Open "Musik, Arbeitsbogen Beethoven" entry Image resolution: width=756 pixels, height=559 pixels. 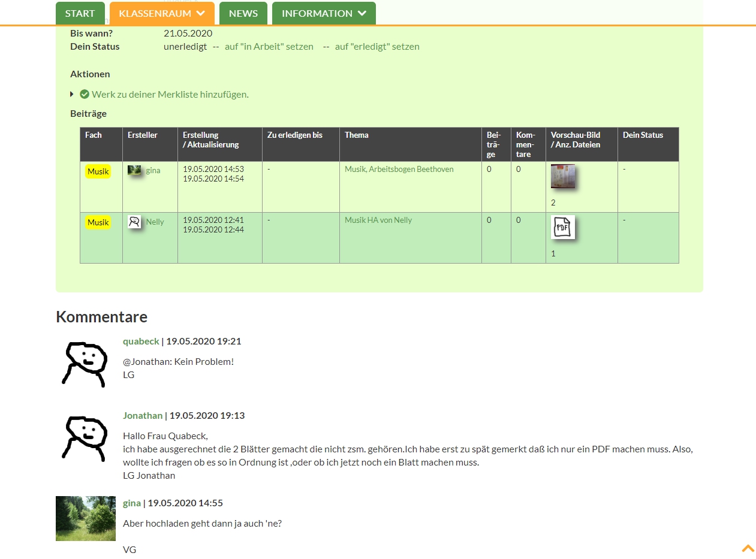pyautogui.click(x=399, y=170)
